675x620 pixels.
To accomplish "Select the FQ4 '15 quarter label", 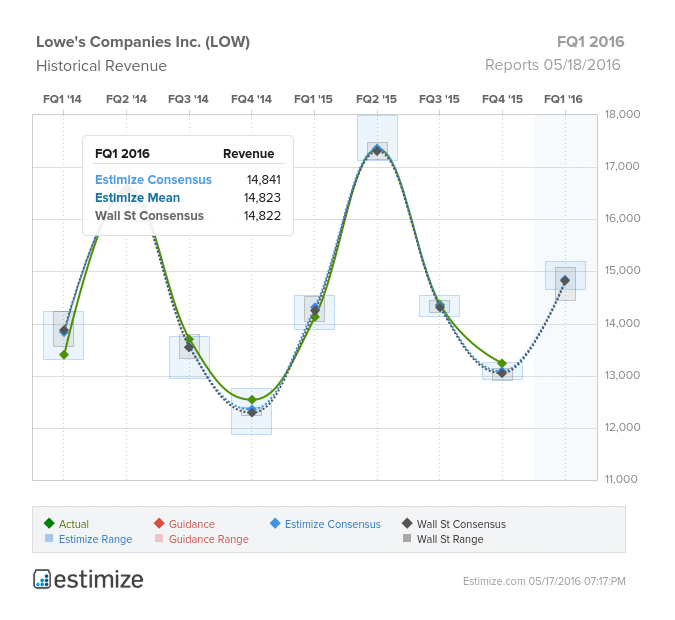I will click(x=502, y=99).
